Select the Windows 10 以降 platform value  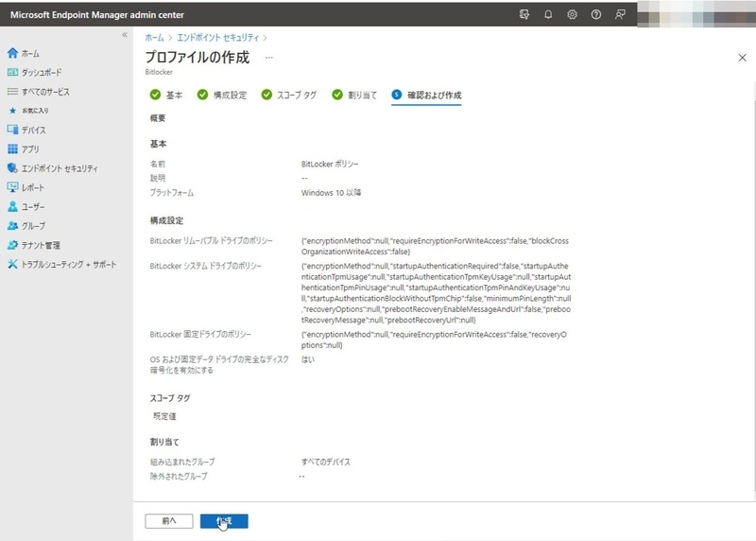pyautogui.click(x=332, y=193)
